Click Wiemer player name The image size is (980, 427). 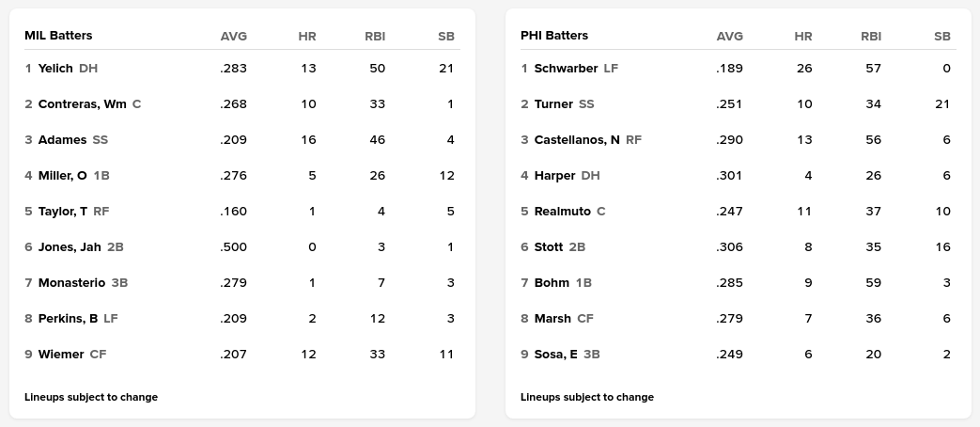(x=61, y=355)
